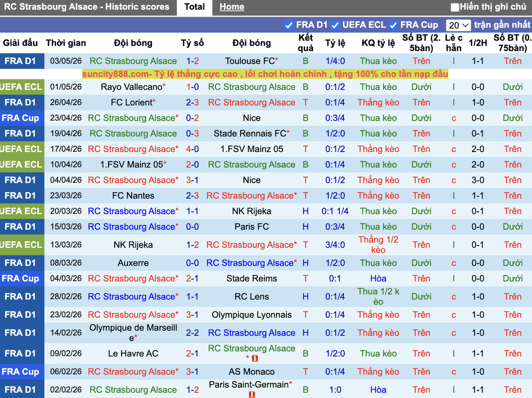Open the FC Nantes team link
The image size is (532, 398).
tap(133, 195)
